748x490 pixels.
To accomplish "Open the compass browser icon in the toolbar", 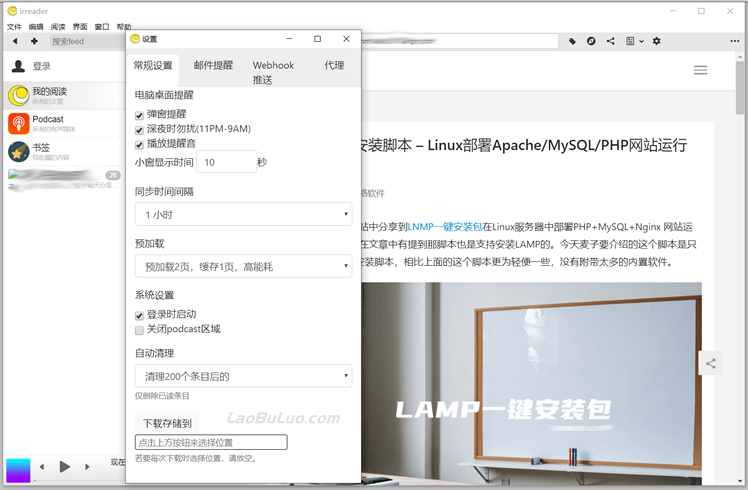I will click(x=591, y=41).
